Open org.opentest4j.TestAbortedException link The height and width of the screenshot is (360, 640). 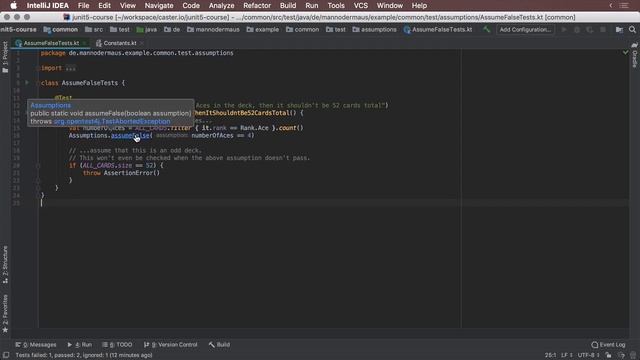(112, 121)
